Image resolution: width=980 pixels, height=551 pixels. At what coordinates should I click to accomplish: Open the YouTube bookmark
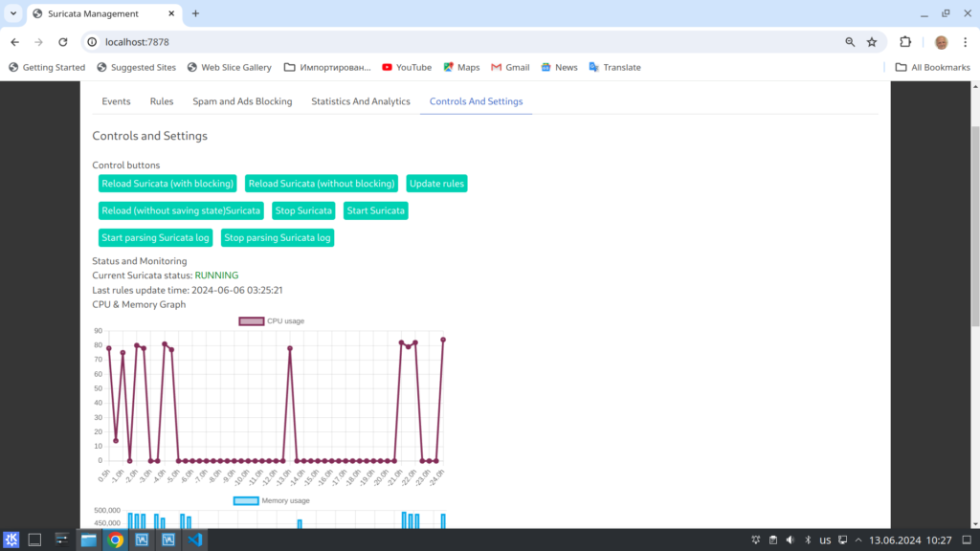coord(407,68)
